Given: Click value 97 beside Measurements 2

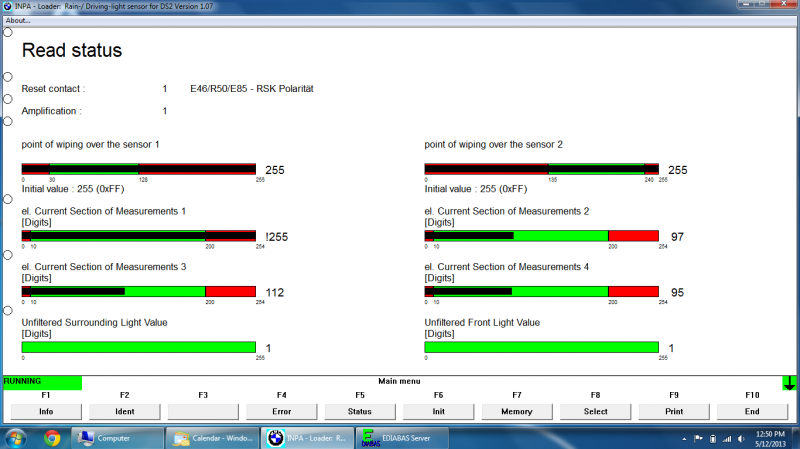Looking at the screenshot, I should coord(677,237).
